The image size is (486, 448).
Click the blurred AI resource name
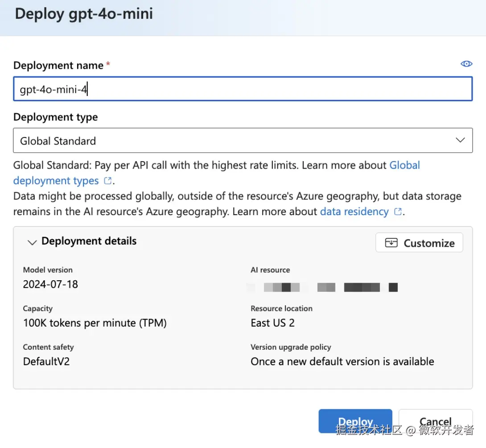pos(322,287)
